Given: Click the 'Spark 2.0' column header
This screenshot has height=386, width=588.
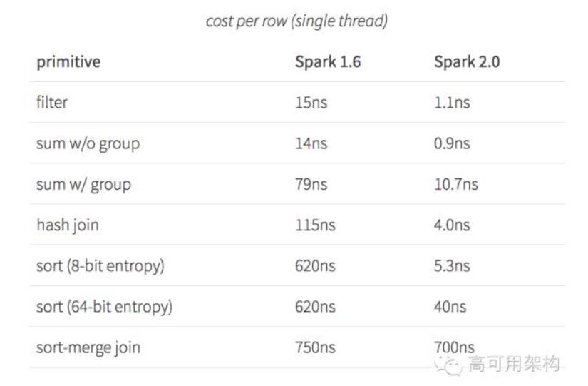Looking at the screenshot, I should [x=467, y=61].
